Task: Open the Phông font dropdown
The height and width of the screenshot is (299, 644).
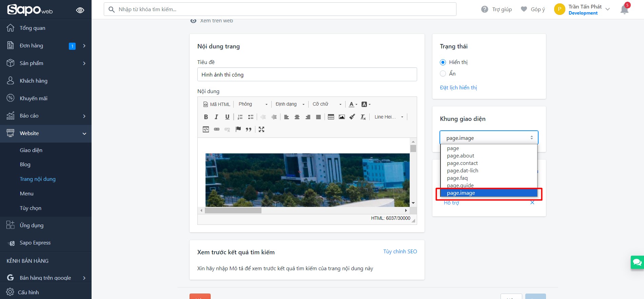Action: (253, 104)
